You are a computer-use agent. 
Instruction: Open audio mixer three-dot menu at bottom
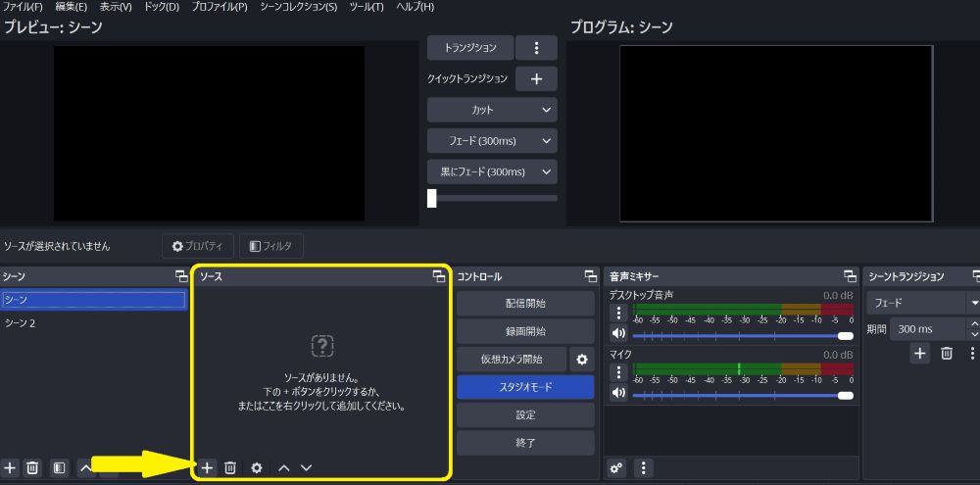tap(644, 467)
